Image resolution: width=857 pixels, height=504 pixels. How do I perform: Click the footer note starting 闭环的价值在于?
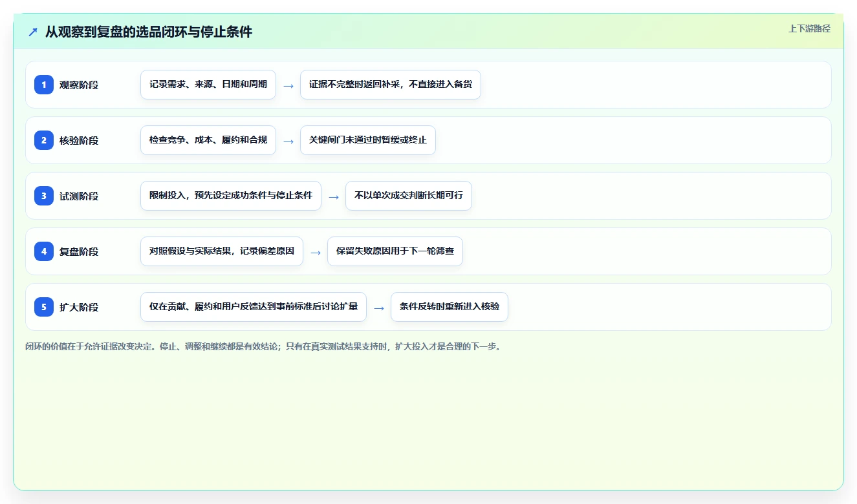tap(263, 346)
